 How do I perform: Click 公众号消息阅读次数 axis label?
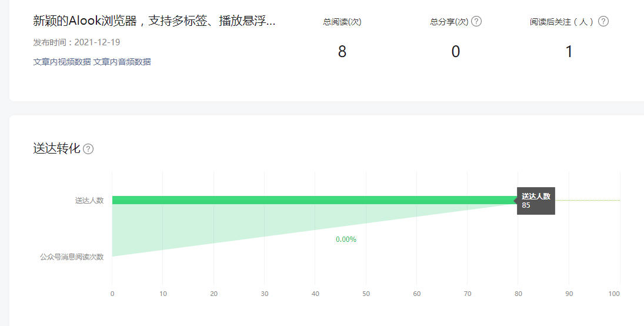coord(72,257)
